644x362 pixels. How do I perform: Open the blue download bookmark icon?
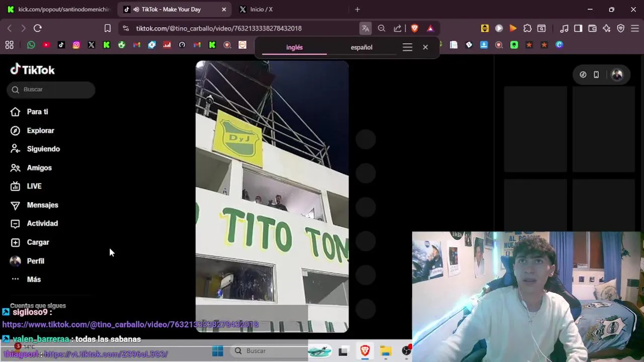pos(484,45)
